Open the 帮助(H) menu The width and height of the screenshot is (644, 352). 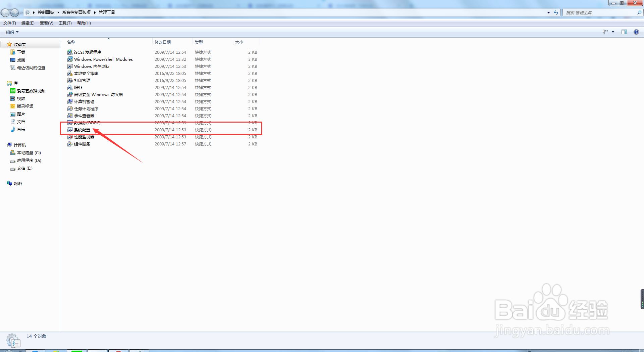(84, 23)
